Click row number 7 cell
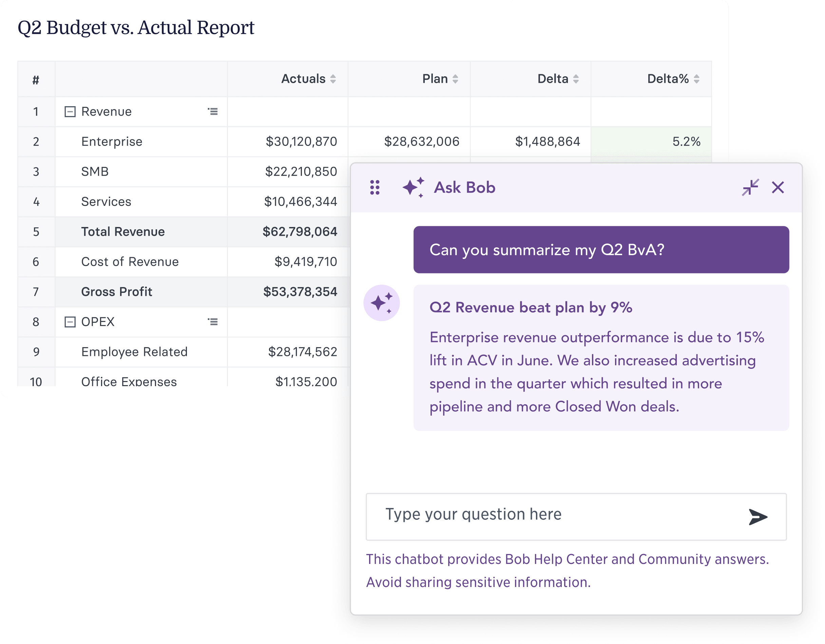Viewport: 825px width, 644px height. [x=36, y=292]
